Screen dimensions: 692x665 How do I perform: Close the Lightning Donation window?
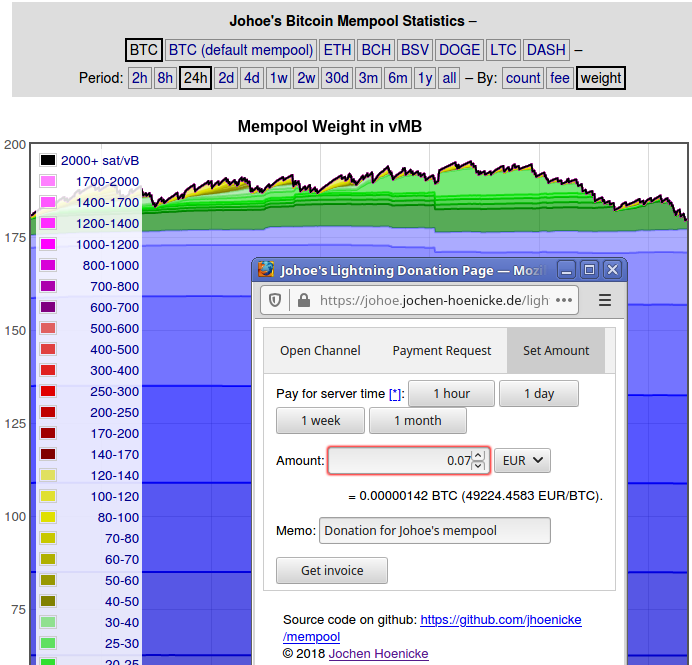pos(613,270)
